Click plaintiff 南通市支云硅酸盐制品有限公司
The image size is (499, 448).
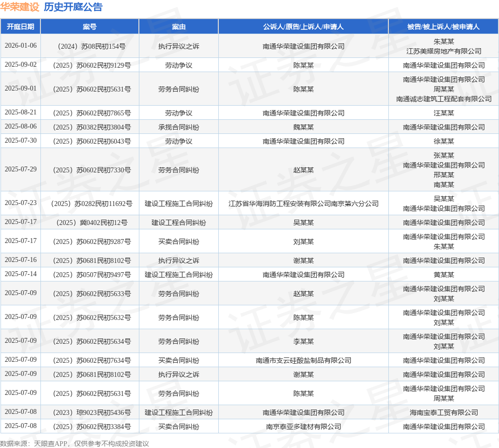(x=303, y=360)
